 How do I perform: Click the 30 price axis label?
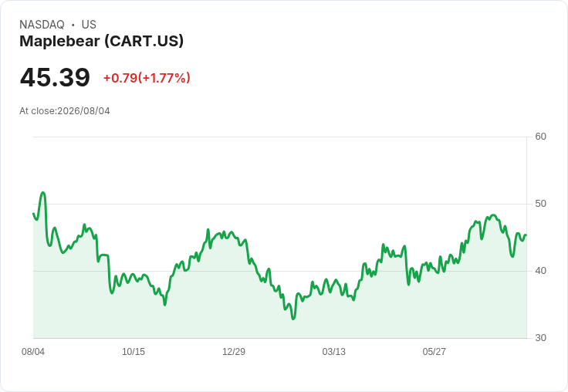(x=540, y=338)
